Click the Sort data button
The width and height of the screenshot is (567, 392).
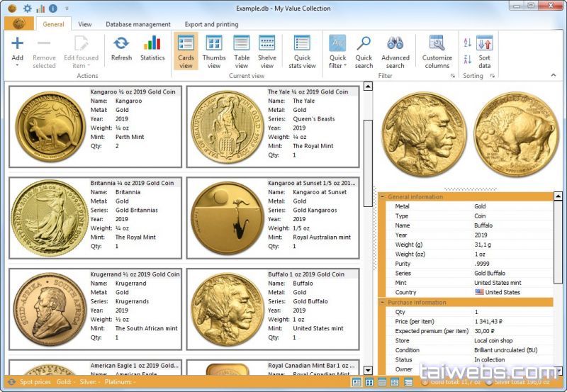pos(484,51)
